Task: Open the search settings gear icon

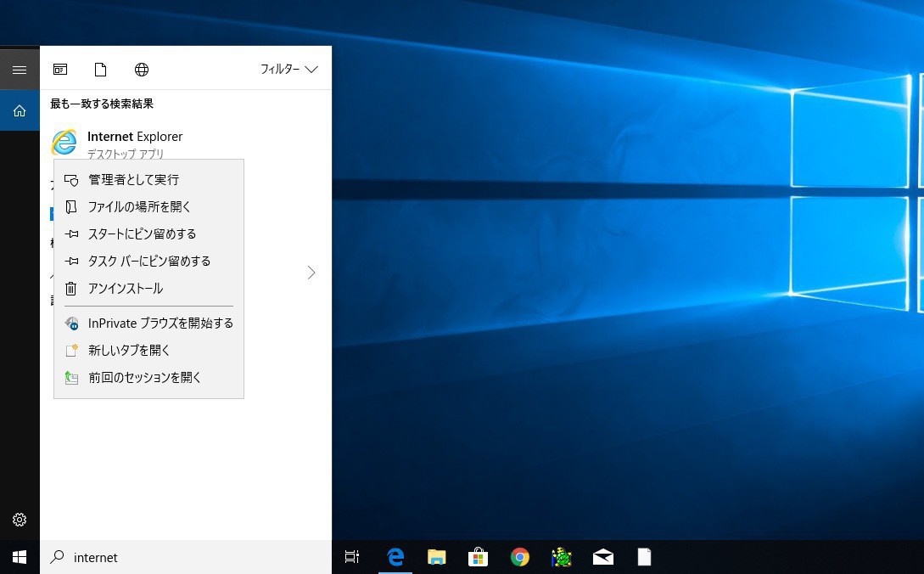Action: [20, 520]
